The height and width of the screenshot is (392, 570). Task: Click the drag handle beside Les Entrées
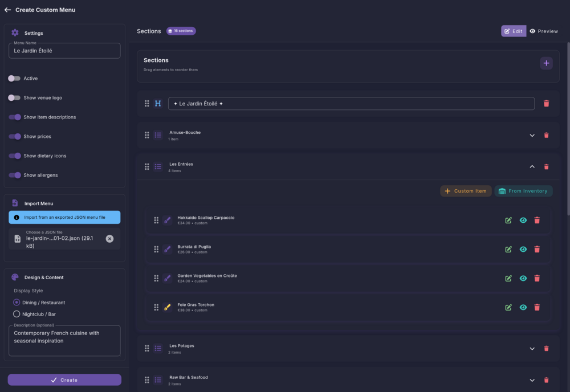coord(146,166)
